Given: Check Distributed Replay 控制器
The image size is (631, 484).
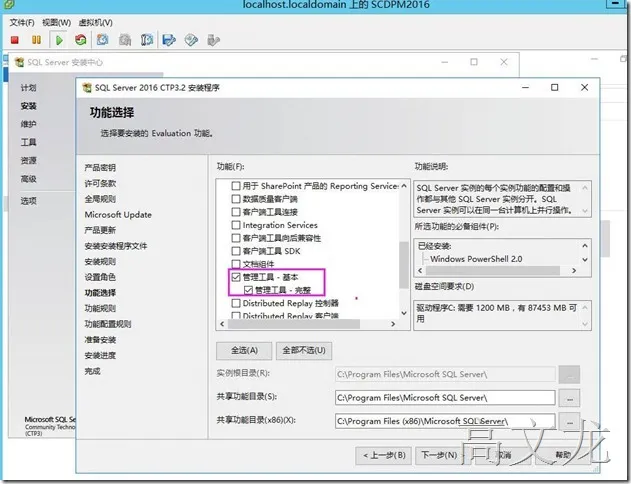Looking at the screenshot, I should click(x=236, y=303).
